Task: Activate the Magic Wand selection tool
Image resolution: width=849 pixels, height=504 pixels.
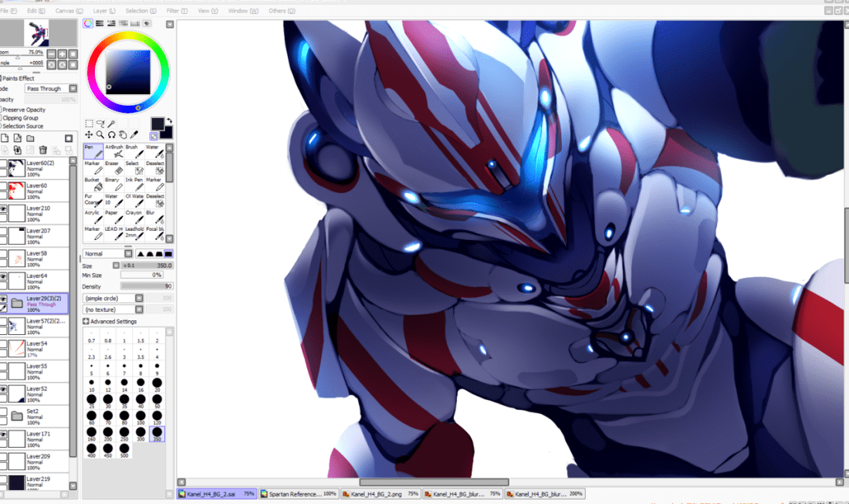Action: pyautogui.click(x=111, y=123)
